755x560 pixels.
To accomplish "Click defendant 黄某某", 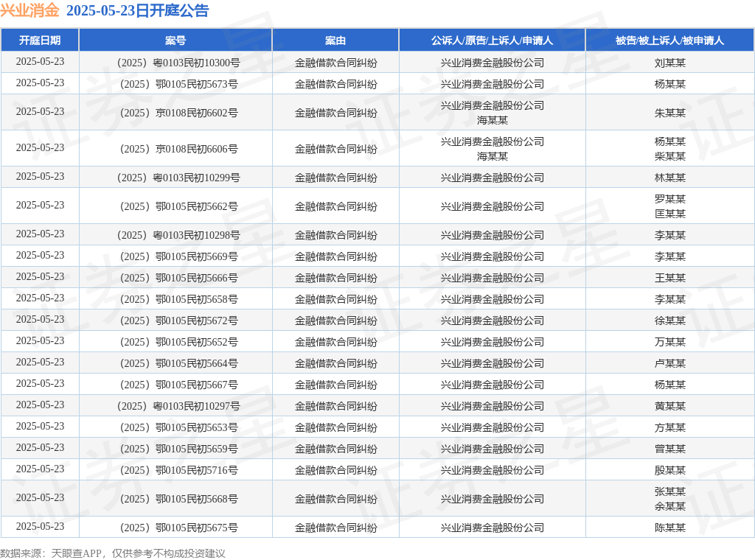I will [x=669, y=407].
